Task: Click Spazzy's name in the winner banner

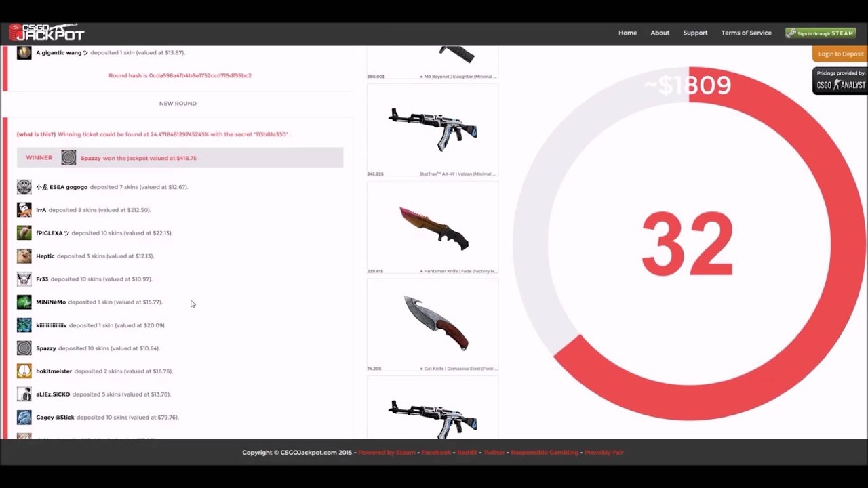Action: [x=90, y=158]
